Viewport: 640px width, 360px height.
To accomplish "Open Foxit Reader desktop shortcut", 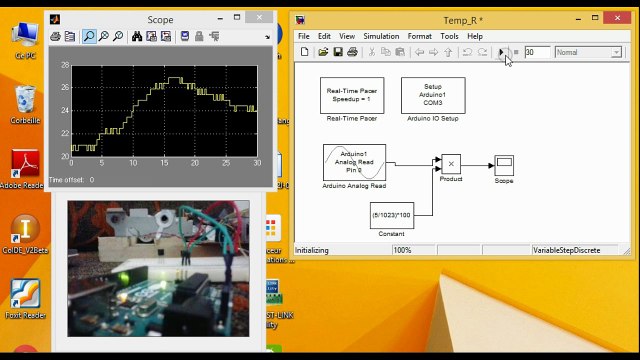I will point(25,299).
